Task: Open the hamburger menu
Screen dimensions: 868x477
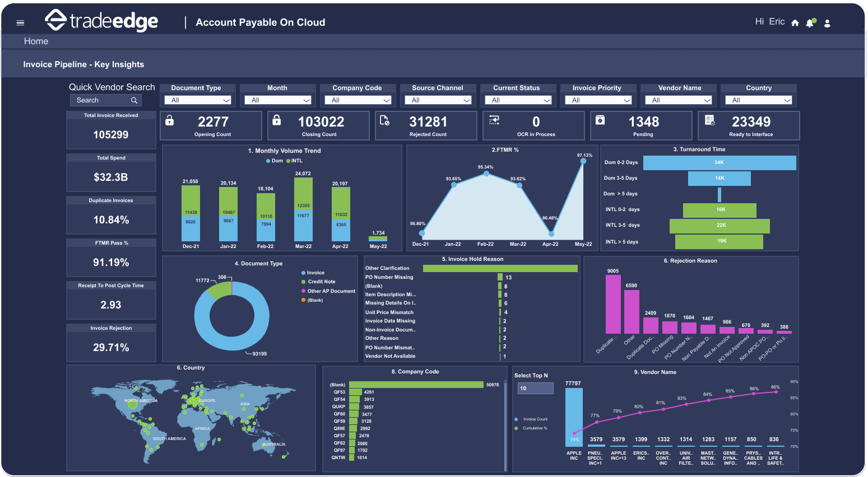Action: [21, 23]
